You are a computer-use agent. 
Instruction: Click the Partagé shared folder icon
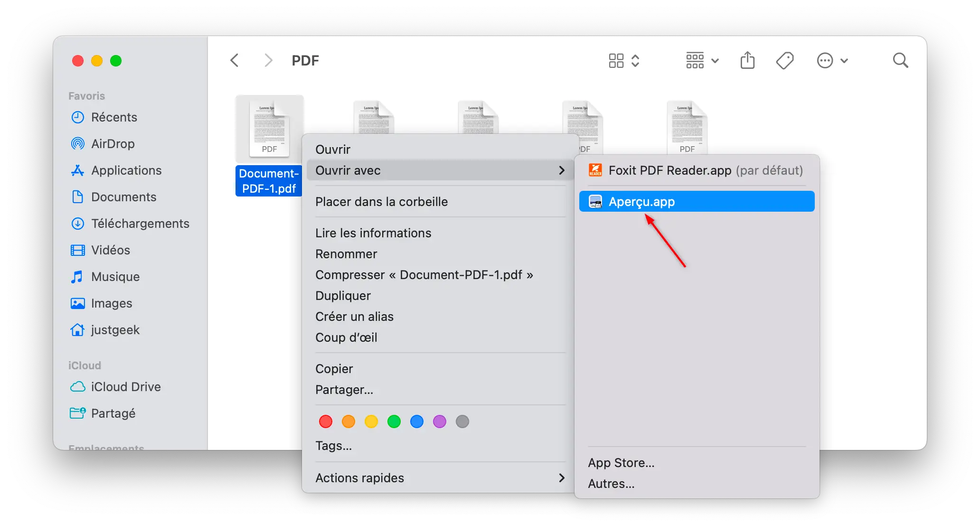click(x=78, y=413)
